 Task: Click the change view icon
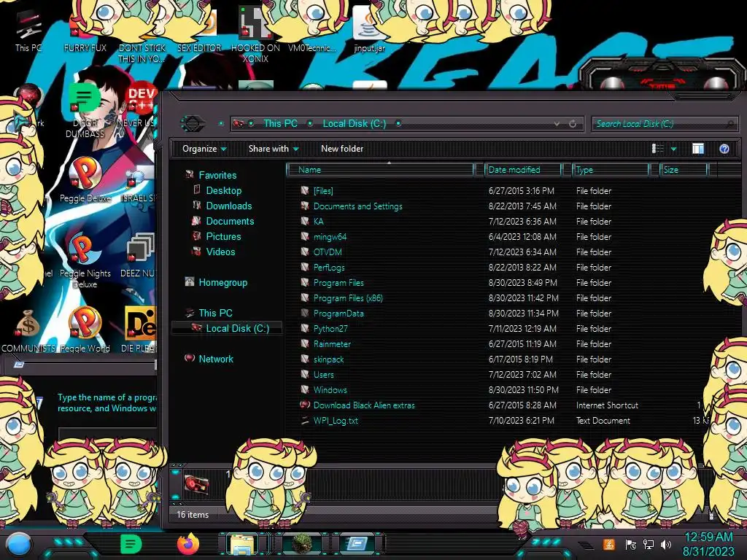point(657,149)
